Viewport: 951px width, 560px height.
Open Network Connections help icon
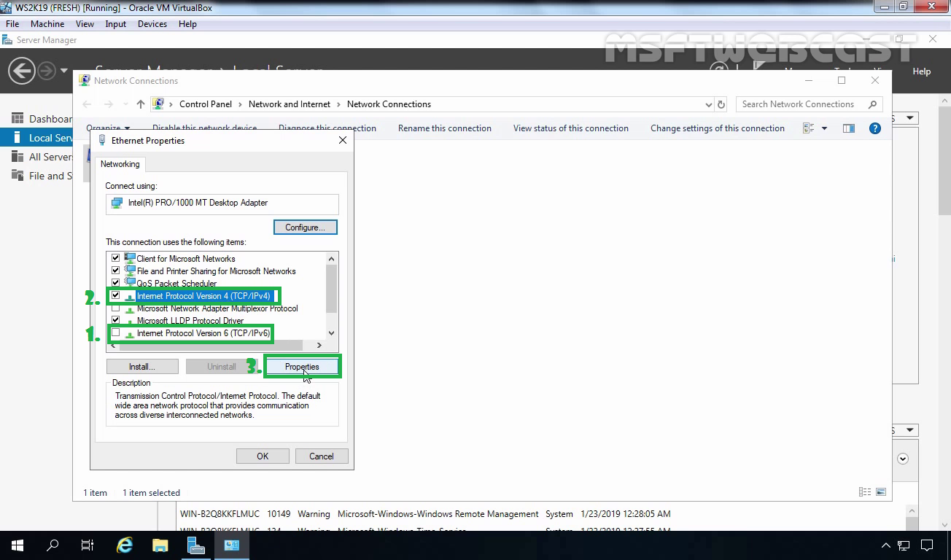tap(875, 128)
